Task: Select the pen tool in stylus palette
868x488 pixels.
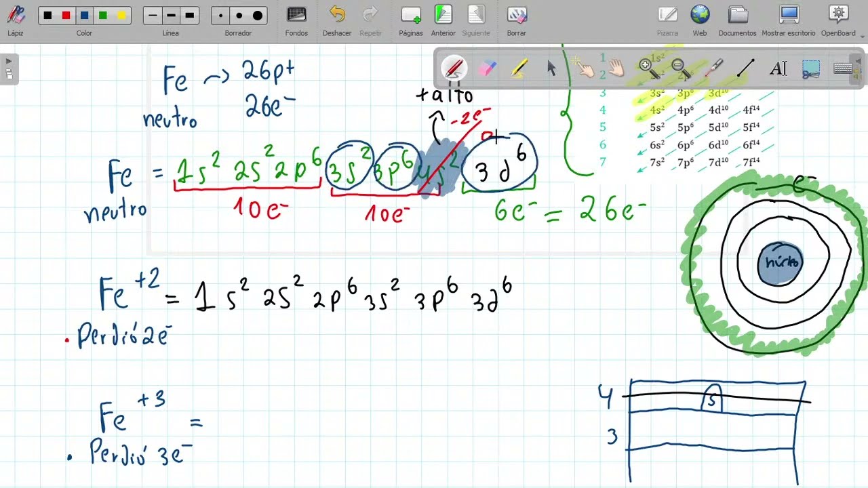Action: point(454,68)
